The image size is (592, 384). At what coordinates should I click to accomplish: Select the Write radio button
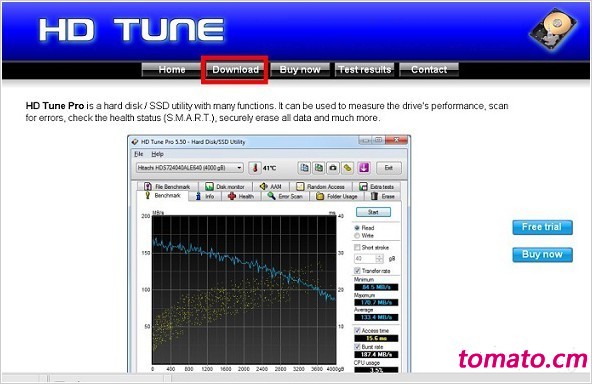[x=357, y=236]
